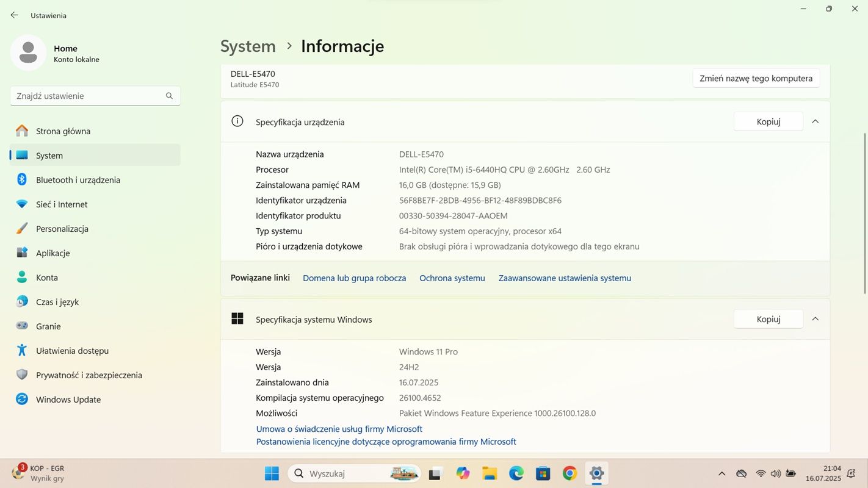868x488 pixels.
Task: Open Domena lub grupa robocza link
Action: 355,278
